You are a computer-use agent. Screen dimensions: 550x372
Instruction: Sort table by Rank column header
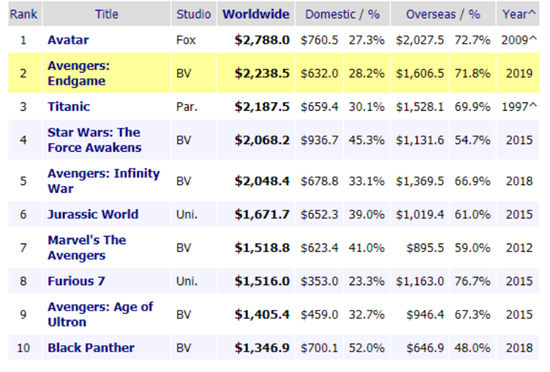24,14
